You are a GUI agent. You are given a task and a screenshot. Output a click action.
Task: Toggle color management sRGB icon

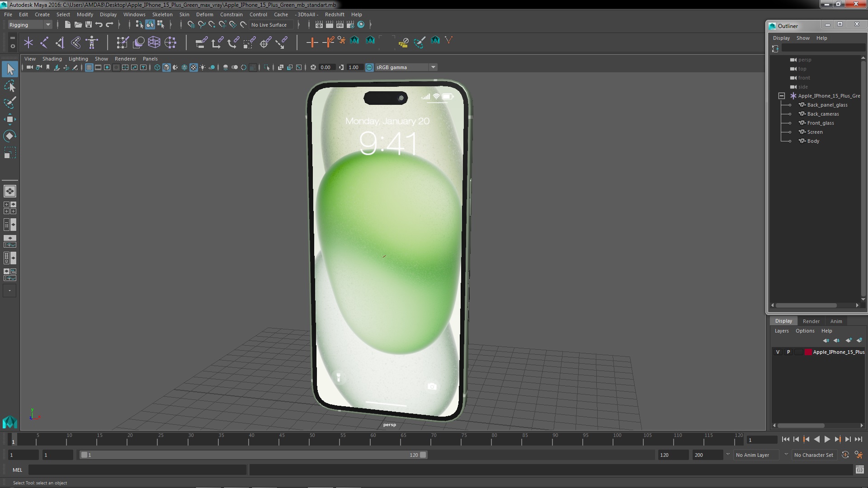coord(369,67)
